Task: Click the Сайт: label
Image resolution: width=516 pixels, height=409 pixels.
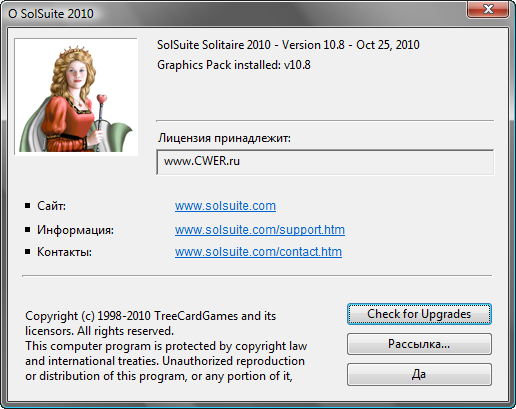Action: 51,206
